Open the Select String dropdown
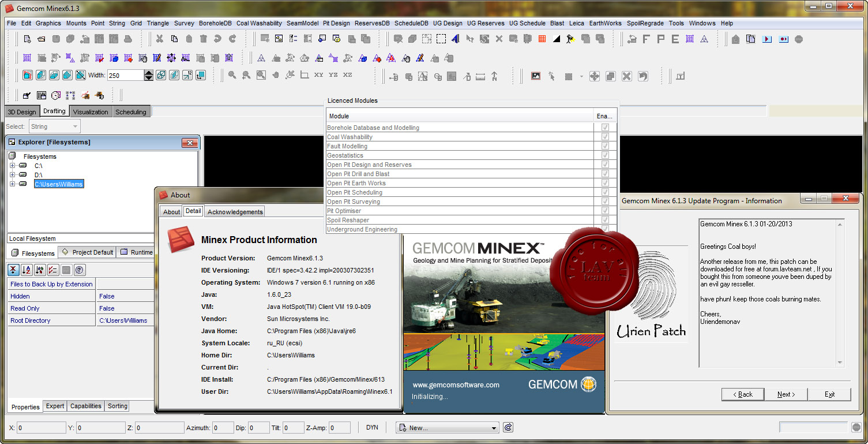 tap(55, 126)
